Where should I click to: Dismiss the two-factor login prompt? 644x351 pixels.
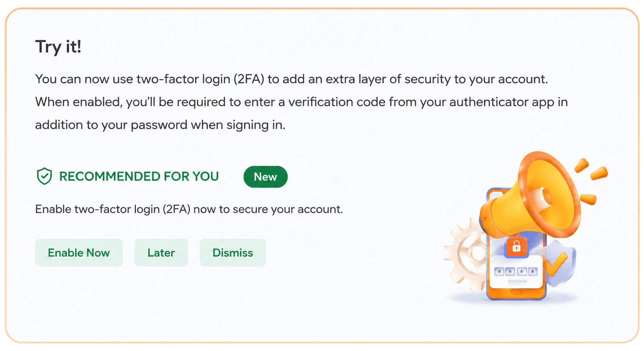[x=233, y=252]
